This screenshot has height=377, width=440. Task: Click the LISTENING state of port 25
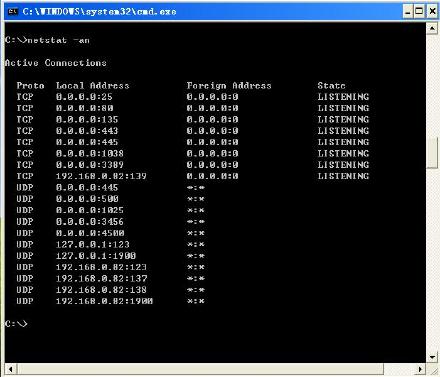point(343,97)
